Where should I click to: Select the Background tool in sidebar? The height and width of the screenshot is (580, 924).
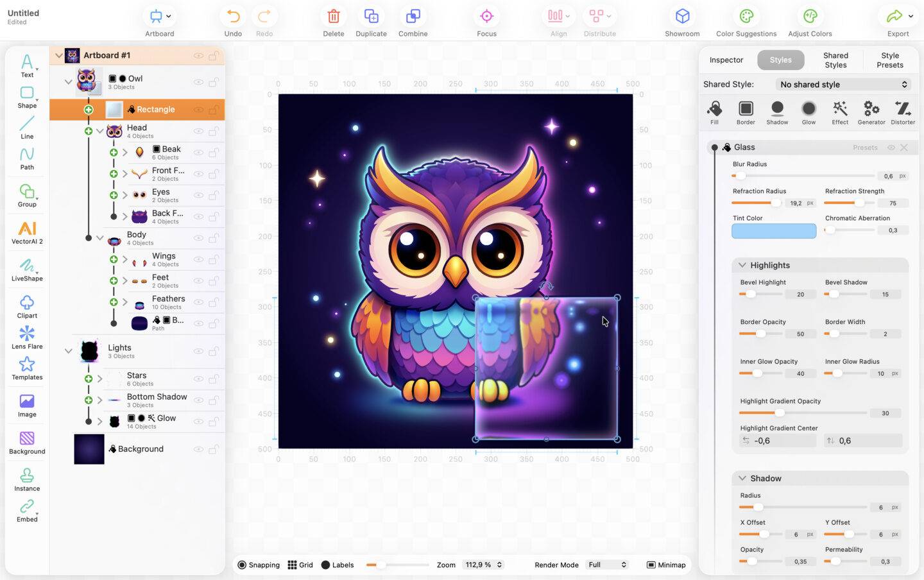click(x=27, y=443)
